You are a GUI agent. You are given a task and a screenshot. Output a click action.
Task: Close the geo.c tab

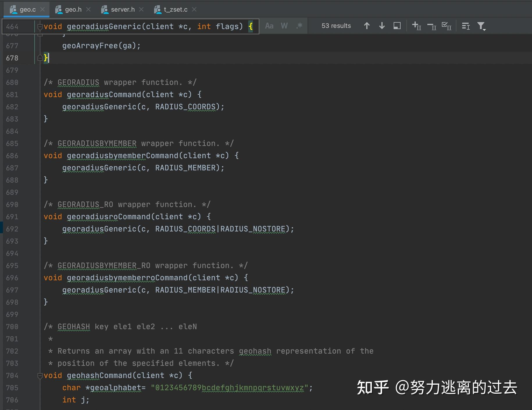(42, 9)
